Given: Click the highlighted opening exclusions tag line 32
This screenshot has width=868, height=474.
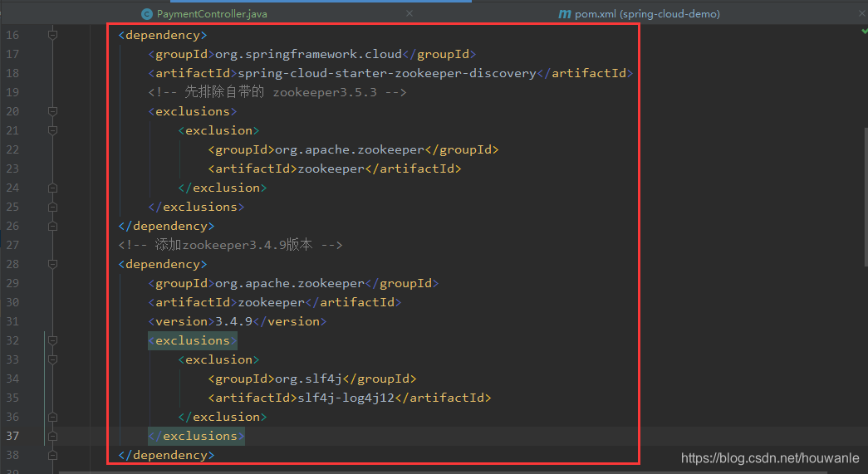Looking at the screenshot, I should tap(193, 340).
